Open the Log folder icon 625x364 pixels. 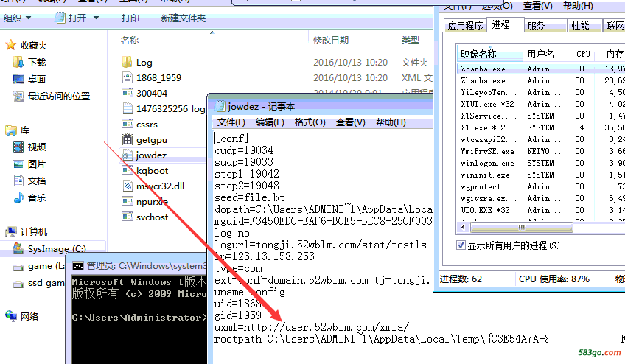pyautogui.click(x=125, y=63)
